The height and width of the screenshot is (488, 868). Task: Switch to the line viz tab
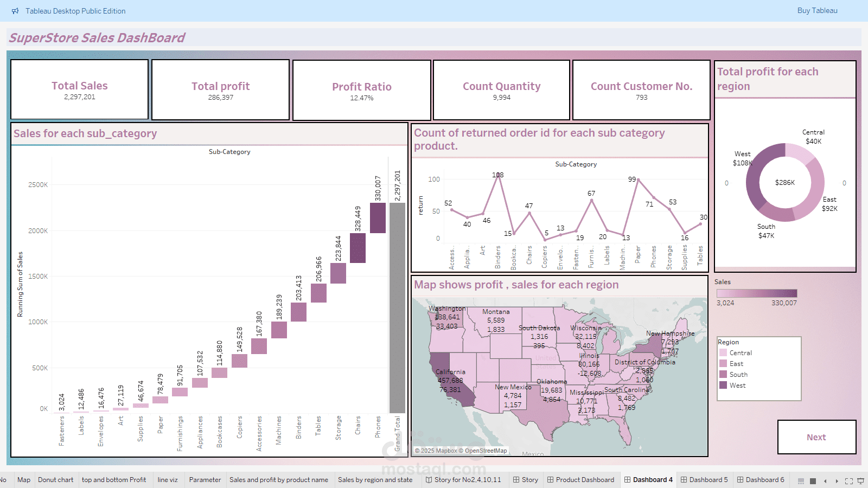click(x=168, y=480)
